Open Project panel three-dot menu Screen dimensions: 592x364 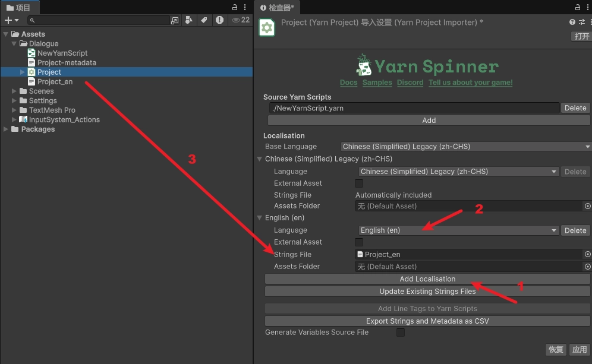[245, 7]
